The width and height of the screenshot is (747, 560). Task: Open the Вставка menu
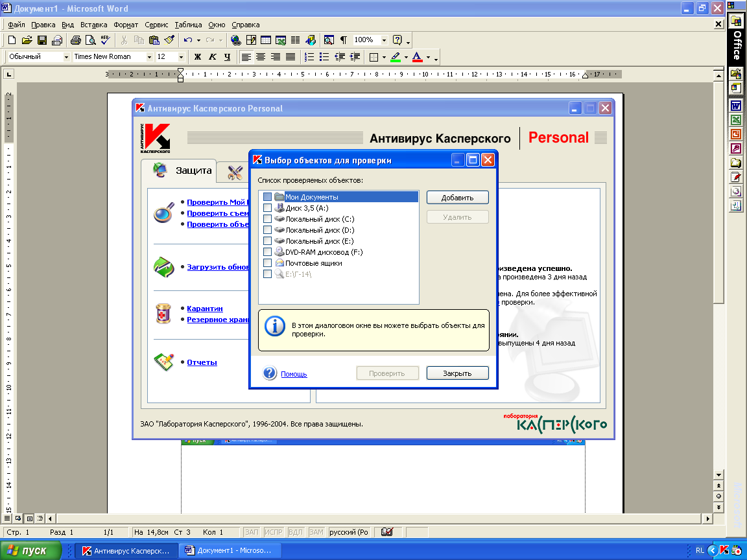[93, 25]
